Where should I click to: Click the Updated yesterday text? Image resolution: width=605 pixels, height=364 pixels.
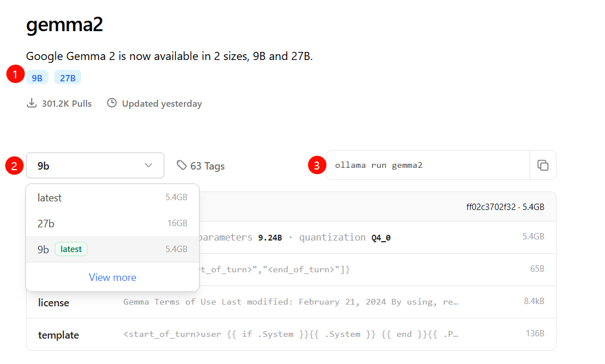pos(161,103)
